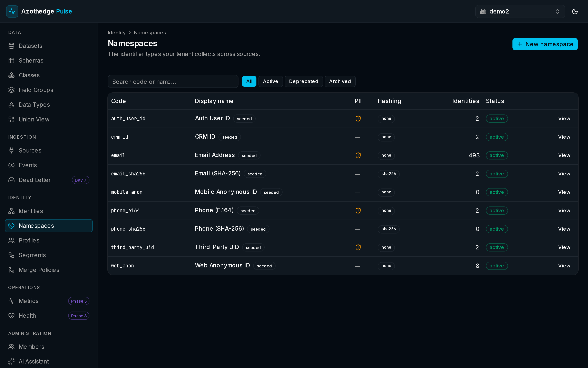Viewport: 588px width, 368px height.
Task: View the crm_id namespace
Action: click(x=564, y=137)
